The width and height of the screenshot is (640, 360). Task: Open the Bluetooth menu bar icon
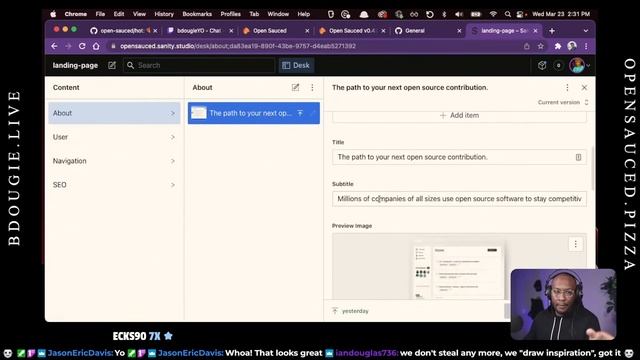[444, 14]
